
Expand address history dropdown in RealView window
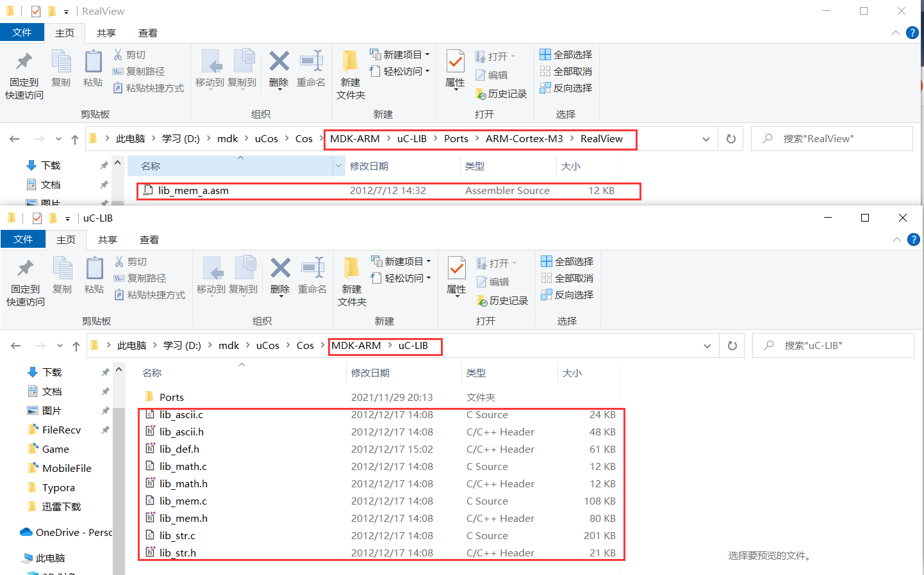click(x=706, y=139)
